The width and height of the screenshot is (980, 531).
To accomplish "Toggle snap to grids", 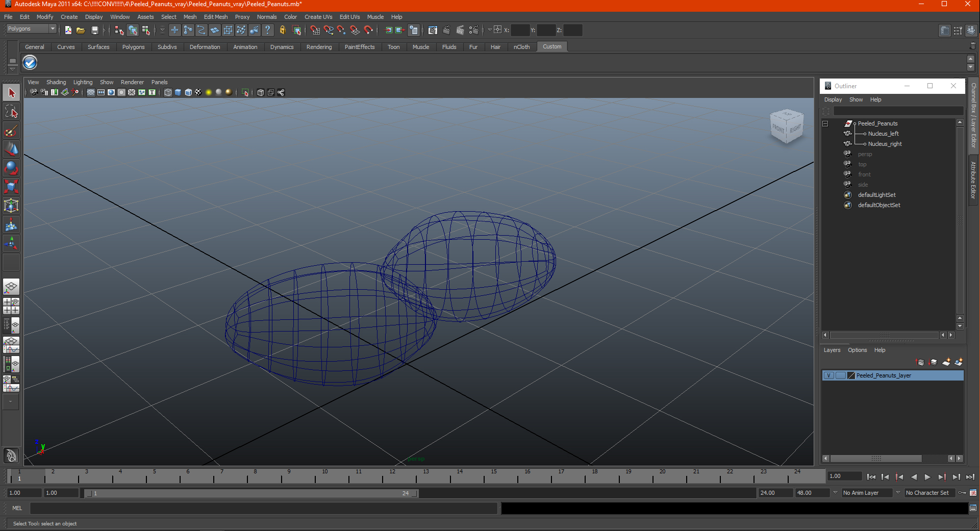I will (315, 31).
